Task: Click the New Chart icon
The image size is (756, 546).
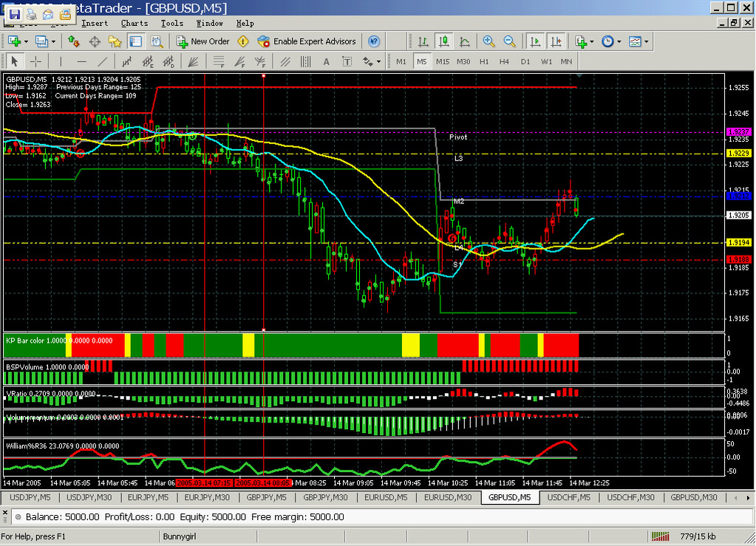Action: click(14, 41)
